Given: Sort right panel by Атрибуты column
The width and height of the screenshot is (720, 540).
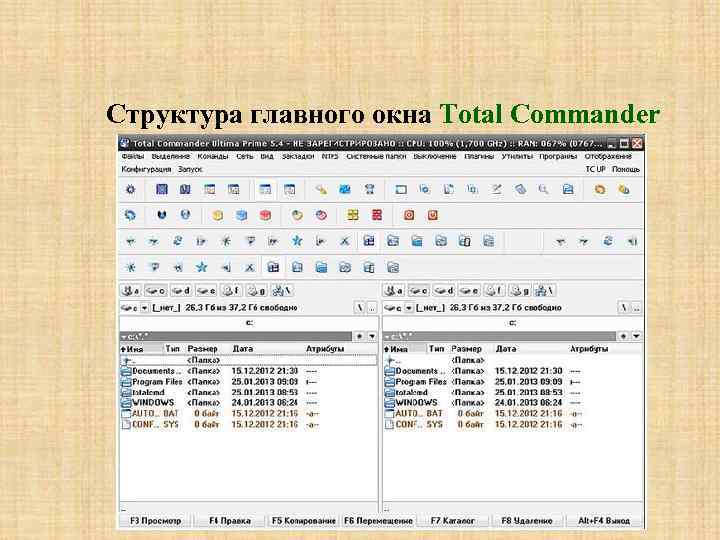Looking at the screenshot, I should point(589,349).
